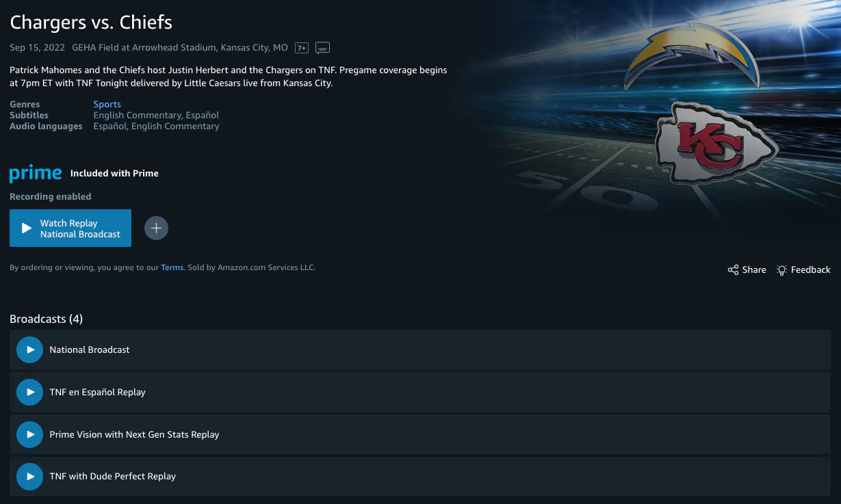Screen dimensions: 841x504
Task: Play Prime Vision with Next Gen Stats Replay
Action: coord(29,434)
